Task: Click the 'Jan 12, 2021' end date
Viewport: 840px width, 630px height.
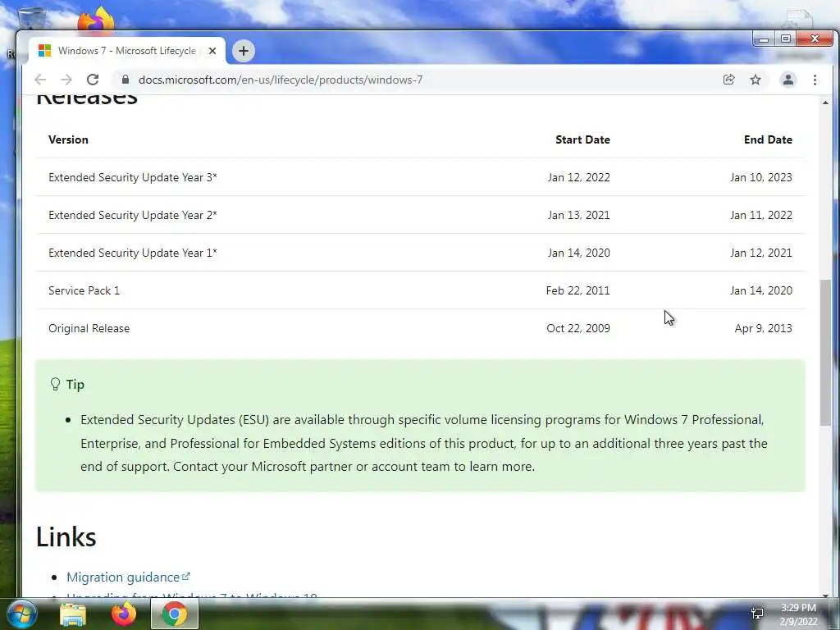Action: [760, 253]
